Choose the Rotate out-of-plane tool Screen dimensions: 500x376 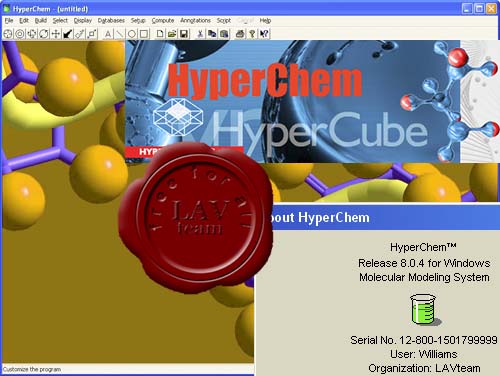(32, 34)
